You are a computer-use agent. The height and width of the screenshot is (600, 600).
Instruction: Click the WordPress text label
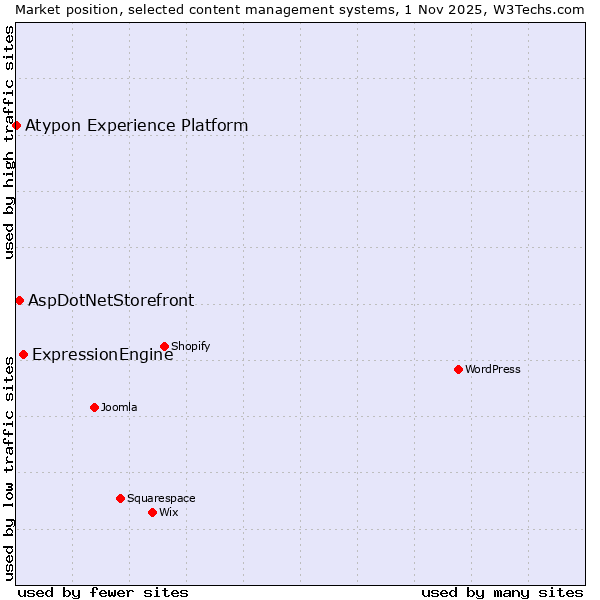[492, 369]
